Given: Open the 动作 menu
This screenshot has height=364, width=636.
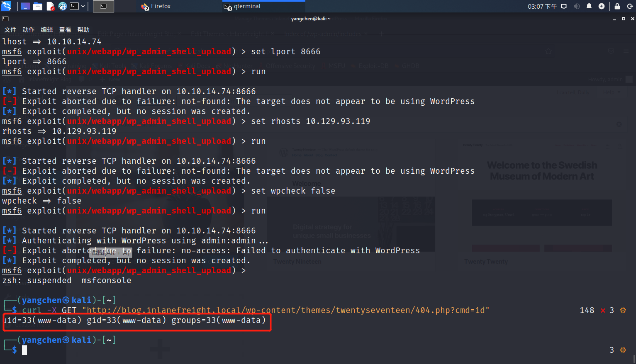Looking at the screenshot, I should (29, 30).
